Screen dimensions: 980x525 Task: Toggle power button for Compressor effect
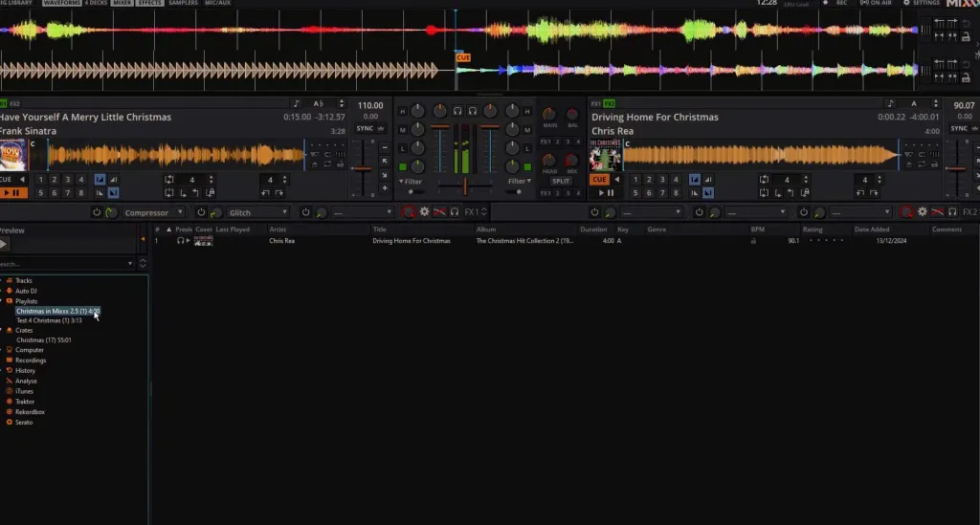[x=95, y=212]
